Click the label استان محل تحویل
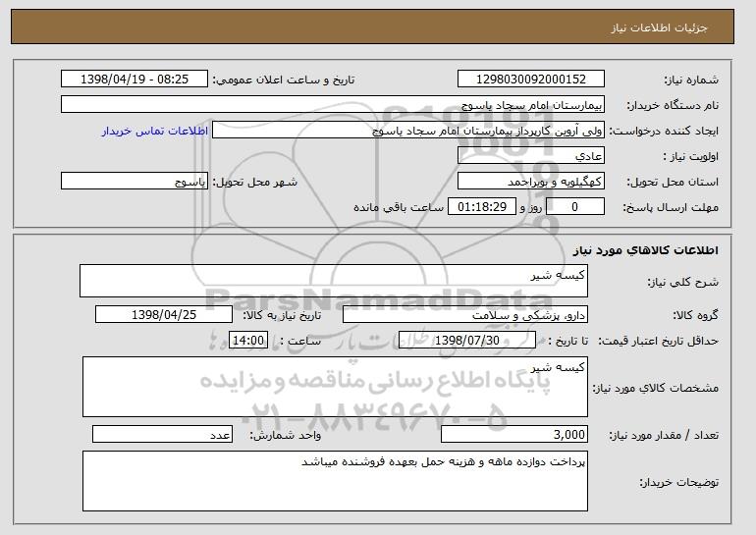The height and width of the screenshot is (535, 756). tap(673, 183)
